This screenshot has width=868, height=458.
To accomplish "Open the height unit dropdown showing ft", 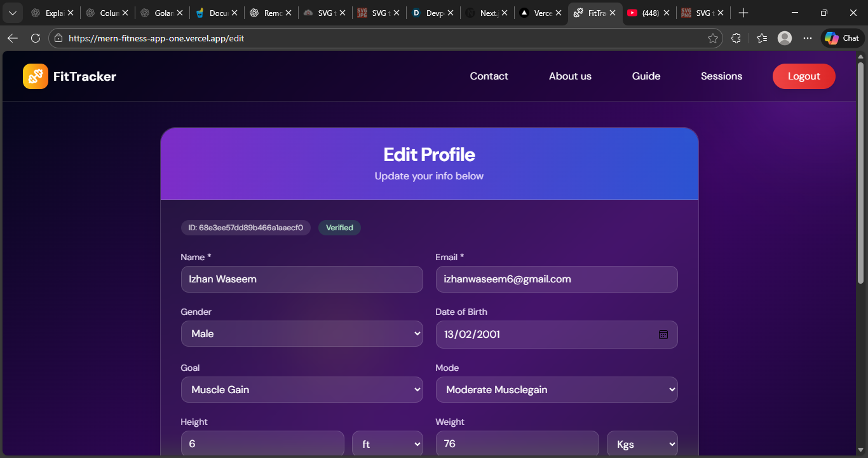I will click(x=388, y=444).
